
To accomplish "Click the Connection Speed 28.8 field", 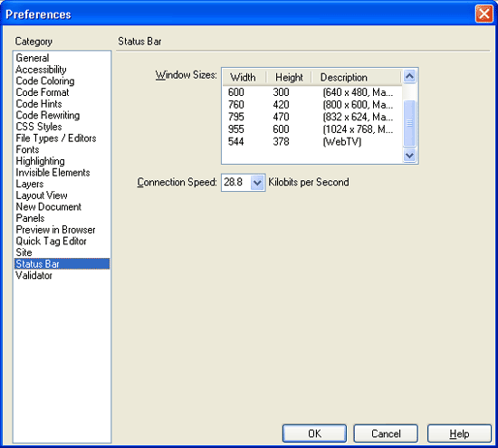I will click(x=236, y=183).
